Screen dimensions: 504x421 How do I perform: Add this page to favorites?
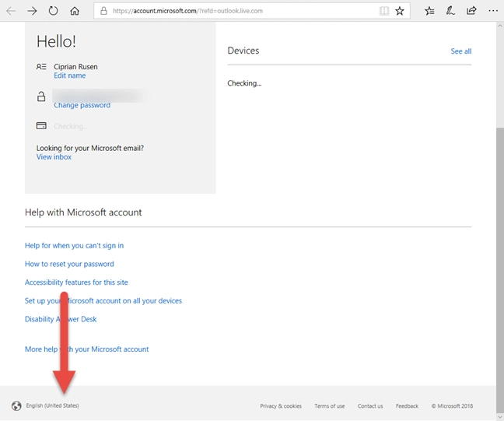pos(400,11)
